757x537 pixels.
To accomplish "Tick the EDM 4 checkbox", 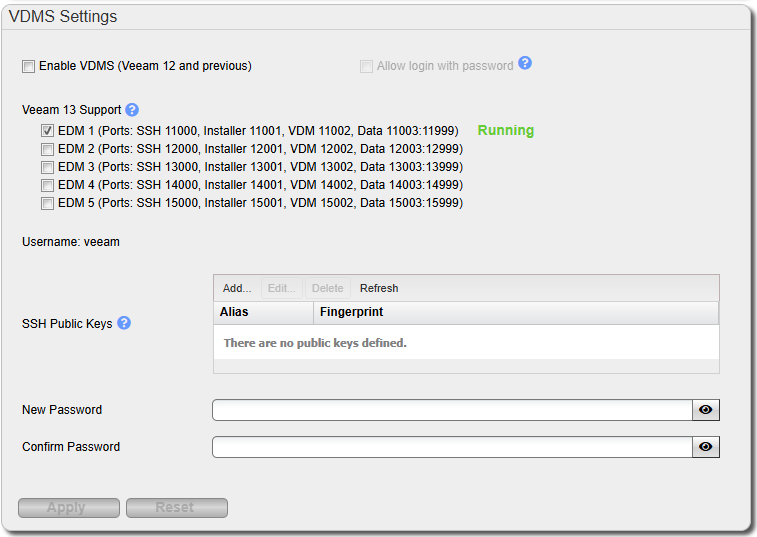I will [x=47, y=185].
